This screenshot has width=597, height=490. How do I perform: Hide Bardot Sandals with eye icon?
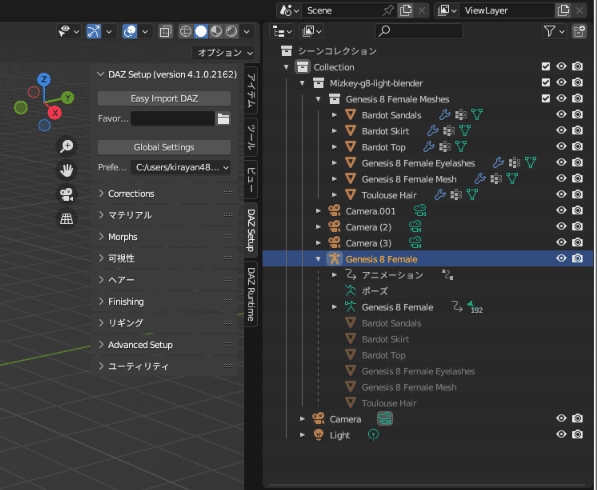(561, 114)
